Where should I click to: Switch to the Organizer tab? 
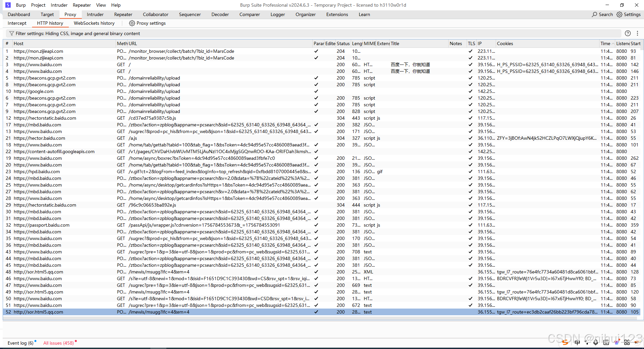pyautogui.click(x=305, y=14)
